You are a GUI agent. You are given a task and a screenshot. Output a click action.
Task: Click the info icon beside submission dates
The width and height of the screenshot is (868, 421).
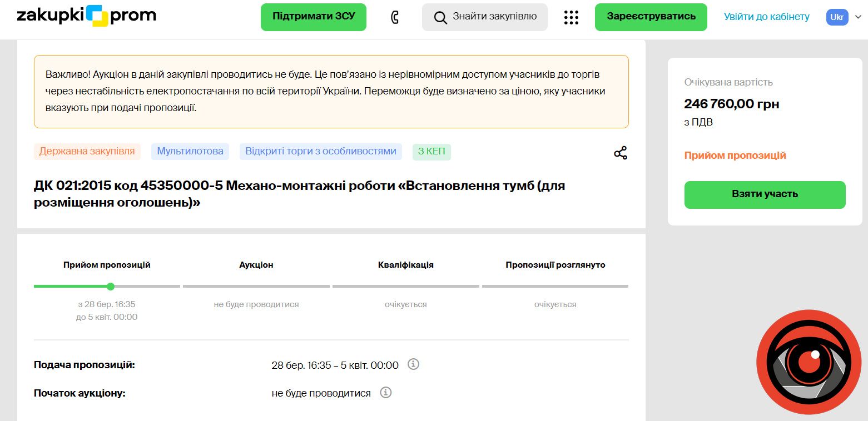413,364
